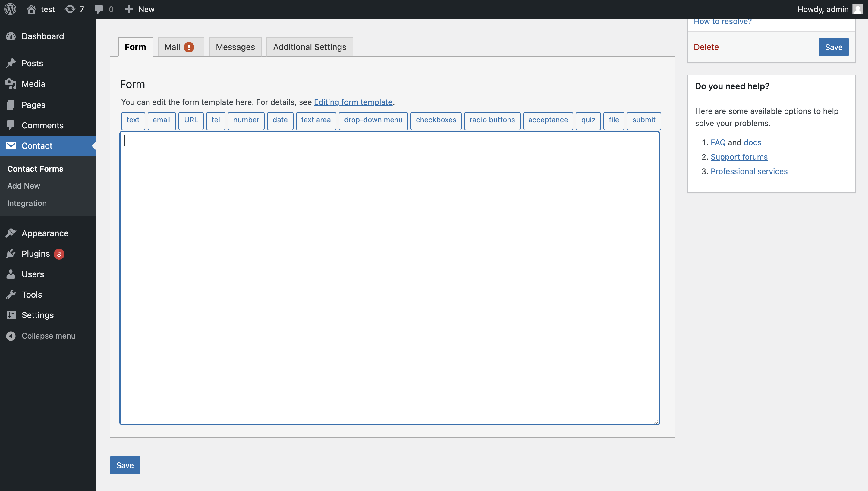This screenshot has width=868, height=491.
Task: Open Tools via the wrench icon
Action: coord(11,294)
